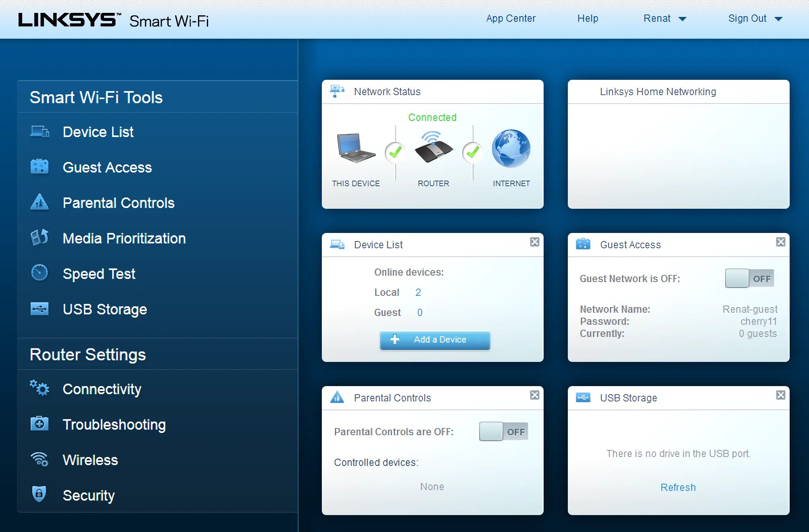The width and height of the screenshot is (809, 532).
Task: Expand the Renat account dropdown arrow
Action: click(682, 19)
